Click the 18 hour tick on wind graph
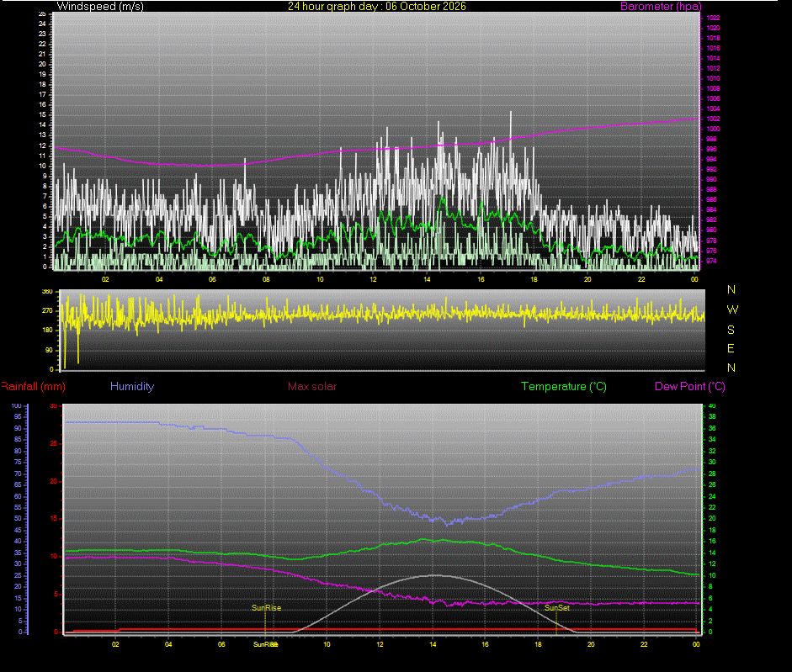 coord(534,279)
